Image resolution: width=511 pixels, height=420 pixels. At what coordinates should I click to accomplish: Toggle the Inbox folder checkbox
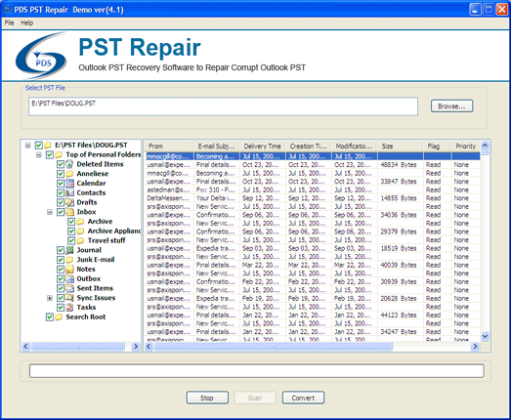tap(61, 212)
